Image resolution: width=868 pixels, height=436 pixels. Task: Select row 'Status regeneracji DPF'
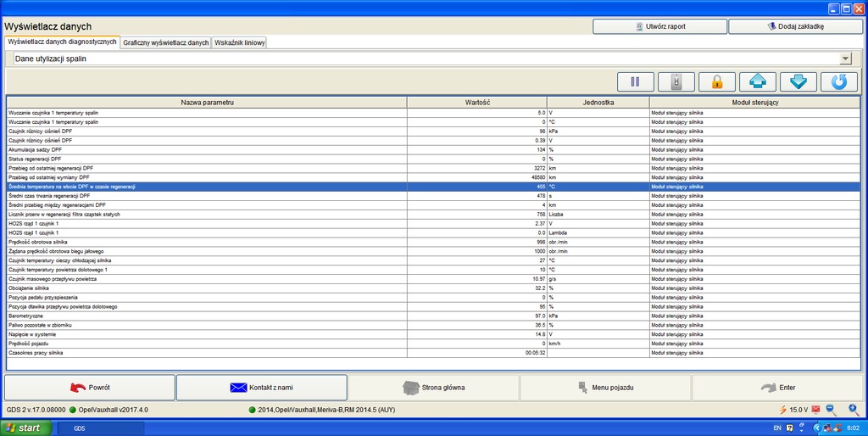tap(433, 159)
